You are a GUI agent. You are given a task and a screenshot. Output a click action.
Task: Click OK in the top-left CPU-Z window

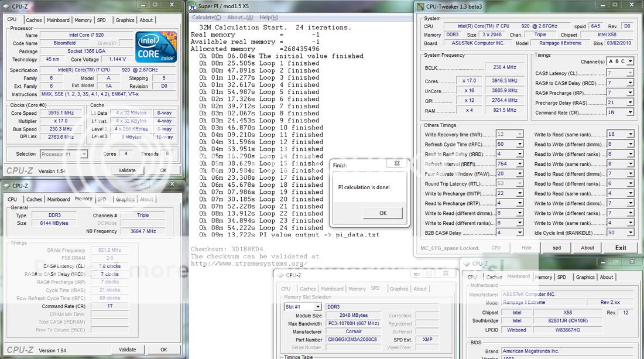(x=163, y=170)
